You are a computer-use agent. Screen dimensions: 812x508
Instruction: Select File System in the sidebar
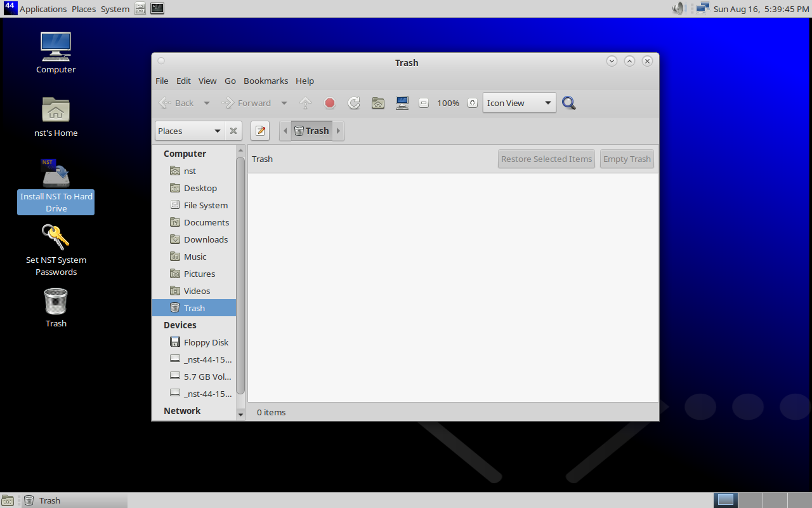click(194, 205)
